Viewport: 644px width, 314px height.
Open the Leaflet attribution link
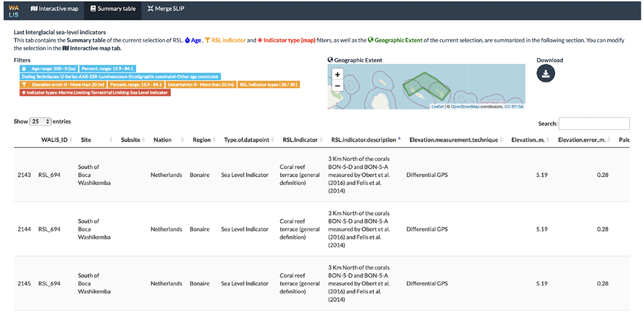coord(437,107)
